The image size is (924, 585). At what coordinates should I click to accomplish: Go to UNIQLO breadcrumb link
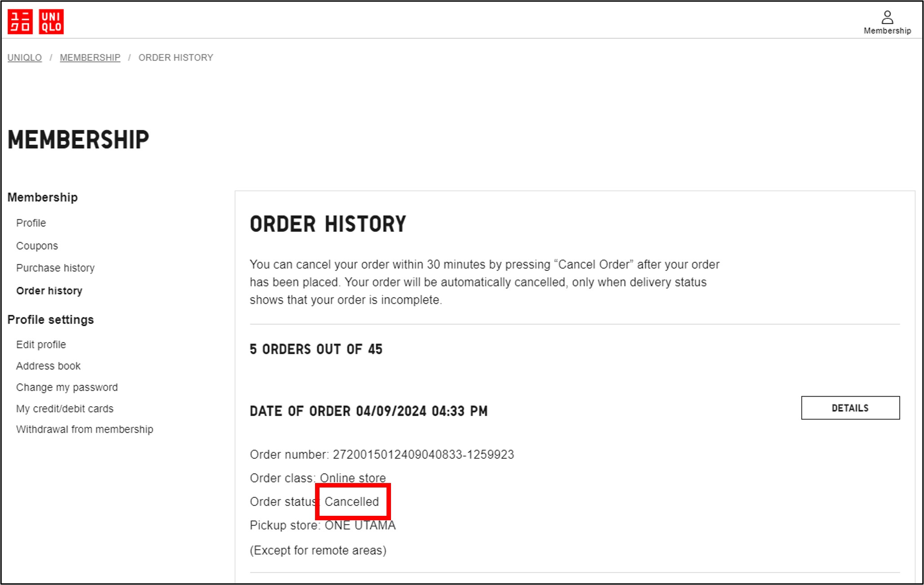coord(25,58)
